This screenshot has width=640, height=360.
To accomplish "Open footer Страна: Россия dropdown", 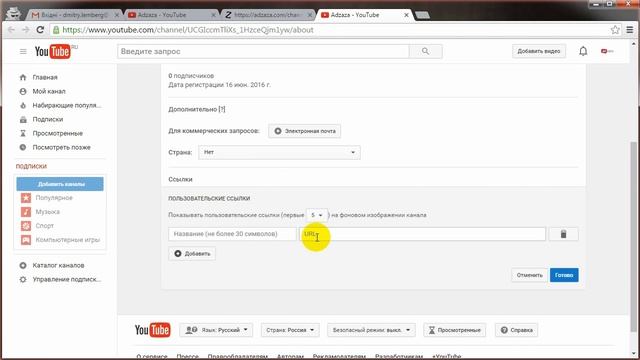I will [290, 330].
